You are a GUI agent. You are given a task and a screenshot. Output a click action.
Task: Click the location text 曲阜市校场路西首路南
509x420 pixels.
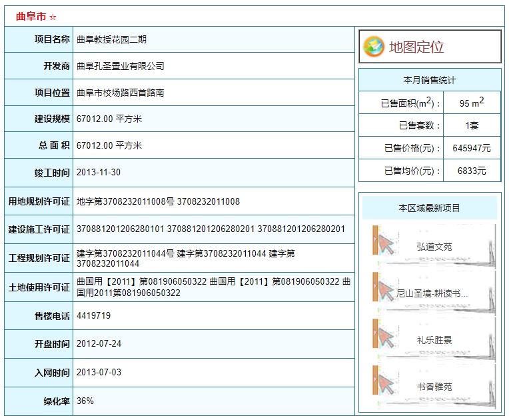pyautogui.click(x=120, y=93)
